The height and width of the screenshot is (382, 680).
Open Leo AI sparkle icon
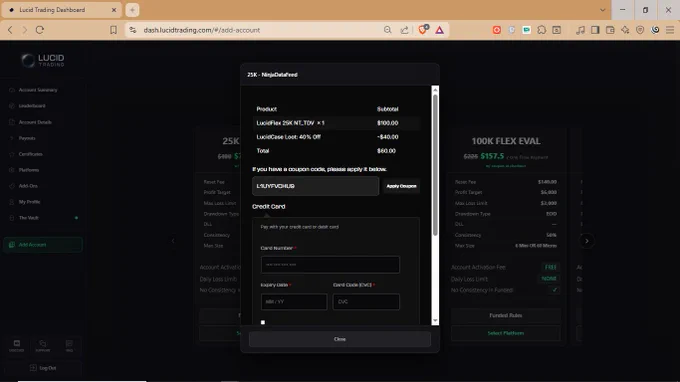pos(625,30)
